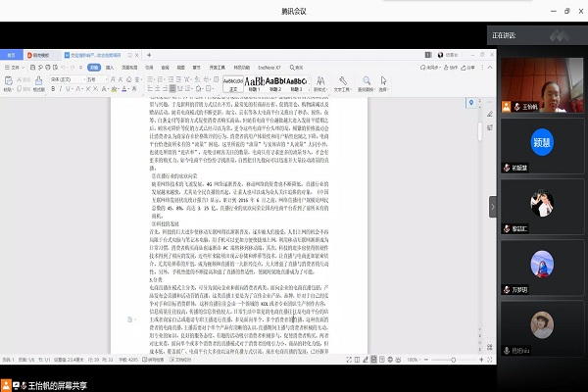Viewport: 588px width, 392px height.
Task: Click the Collaborate button
Action: (x=451, y=68)
